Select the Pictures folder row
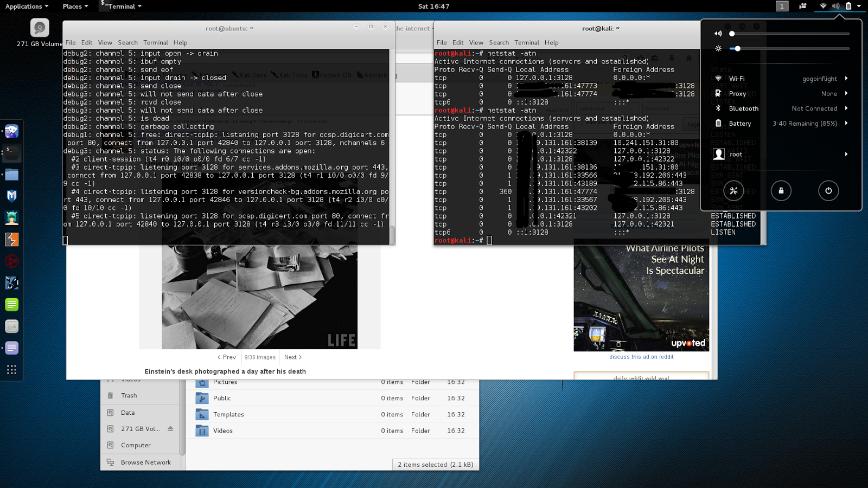Screen dimensions: 868x488 [x=332, y=382]
